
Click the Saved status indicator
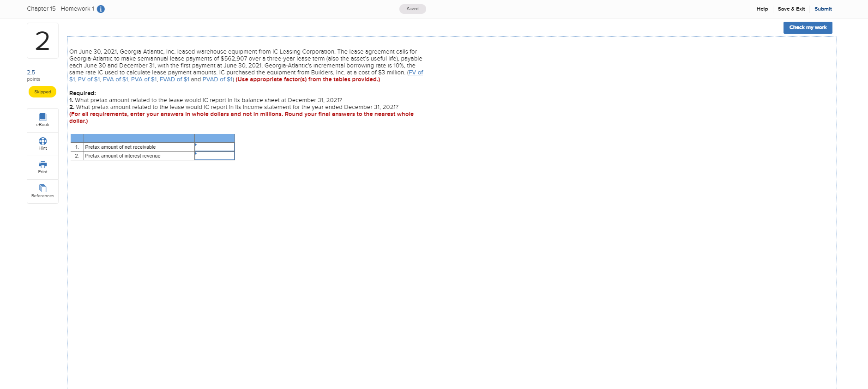click(x=412, y=9)
